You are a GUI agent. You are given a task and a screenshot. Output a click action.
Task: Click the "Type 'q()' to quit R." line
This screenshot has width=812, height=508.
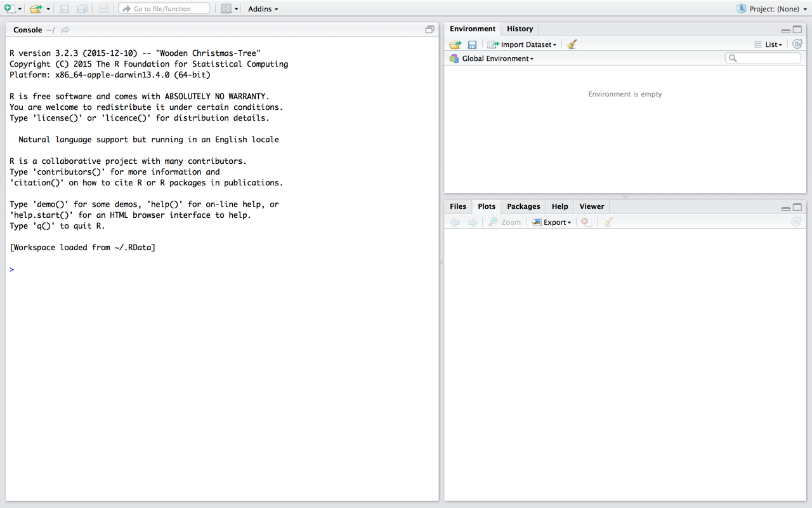pyautogui.click(x=57, y=226)
